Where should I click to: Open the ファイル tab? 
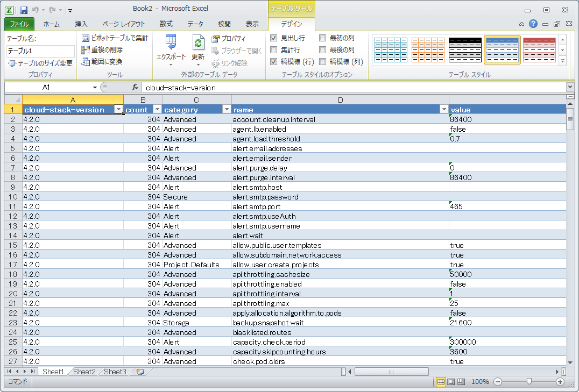point(19,24)
